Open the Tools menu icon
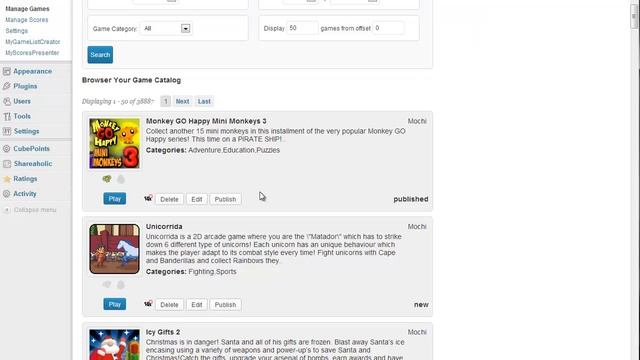This screenshot has width=640, height=360. 7,116
